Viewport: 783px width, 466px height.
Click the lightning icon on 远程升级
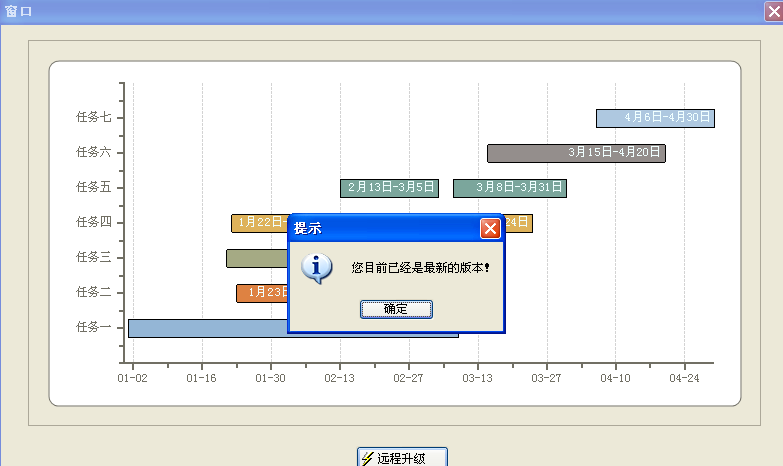(x=367, y=459)
